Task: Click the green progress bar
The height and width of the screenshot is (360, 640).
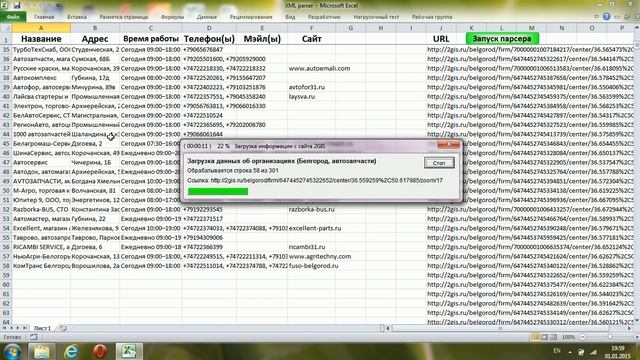Action: coord(218,191)
